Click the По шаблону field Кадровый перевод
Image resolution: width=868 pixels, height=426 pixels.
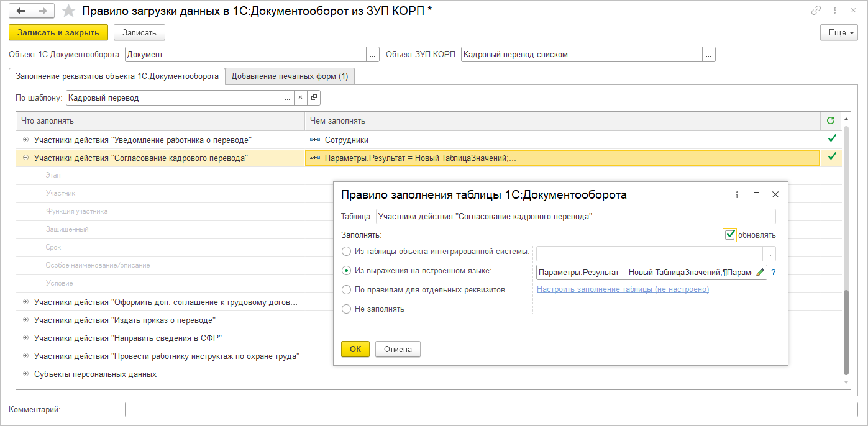(x=174, y=97)
